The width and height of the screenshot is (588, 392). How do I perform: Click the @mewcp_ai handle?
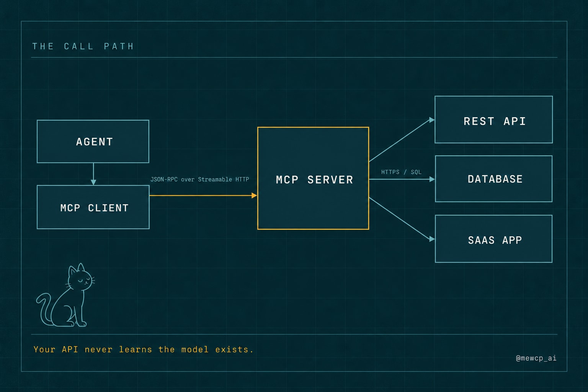click(536, 358)
